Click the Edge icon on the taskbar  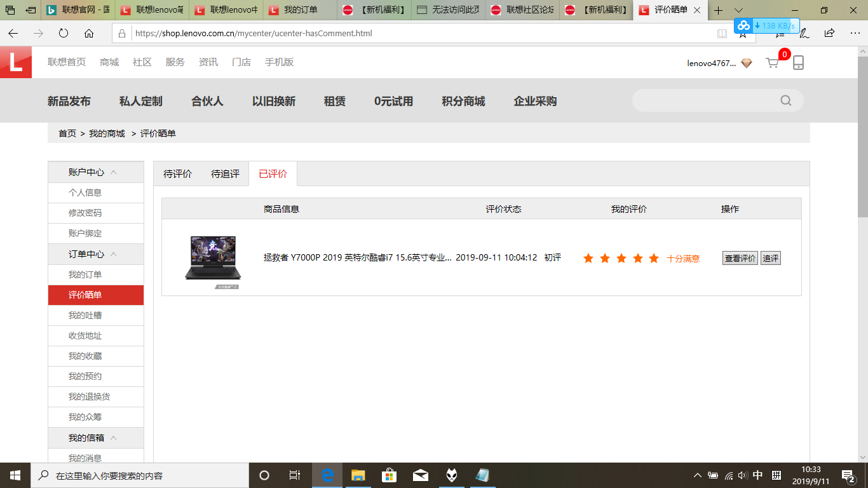tap(327, 475)
